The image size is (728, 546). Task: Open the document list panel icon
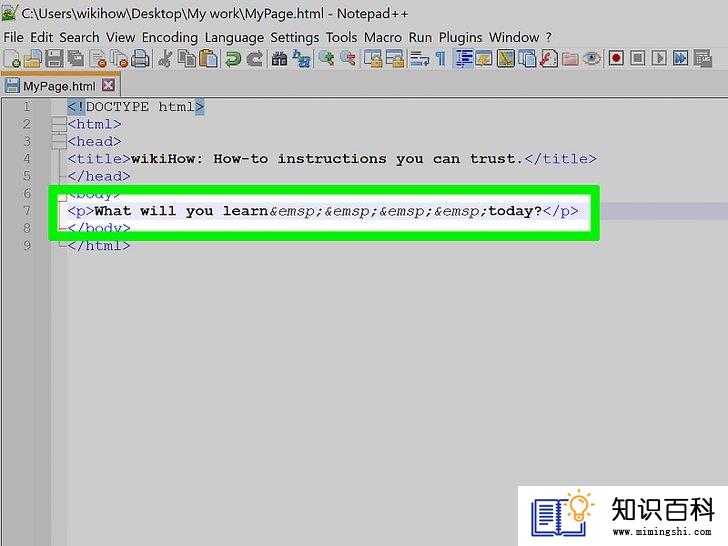(x=527, y=59)
